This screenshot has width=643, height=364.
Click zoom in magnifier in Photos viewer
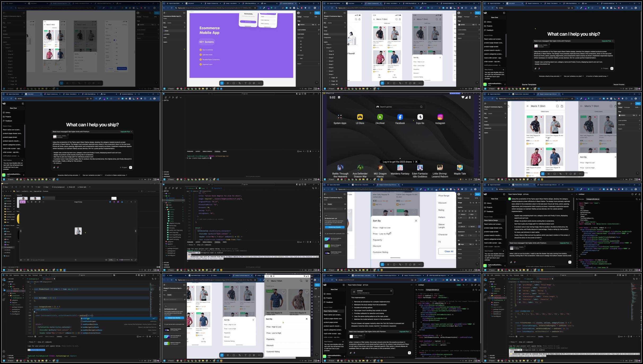click(x=132, y=260)
